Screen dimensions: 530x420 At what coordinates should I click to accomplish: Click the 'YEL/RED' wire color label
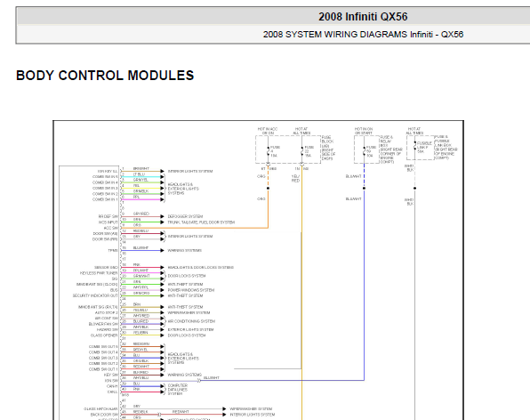pyautogui.click(x=296, y=179)
